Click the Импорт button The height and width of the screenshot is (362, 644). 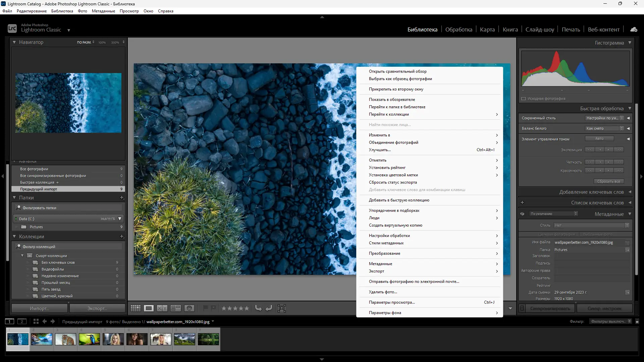pyautogui.click(x=40, y=308)
